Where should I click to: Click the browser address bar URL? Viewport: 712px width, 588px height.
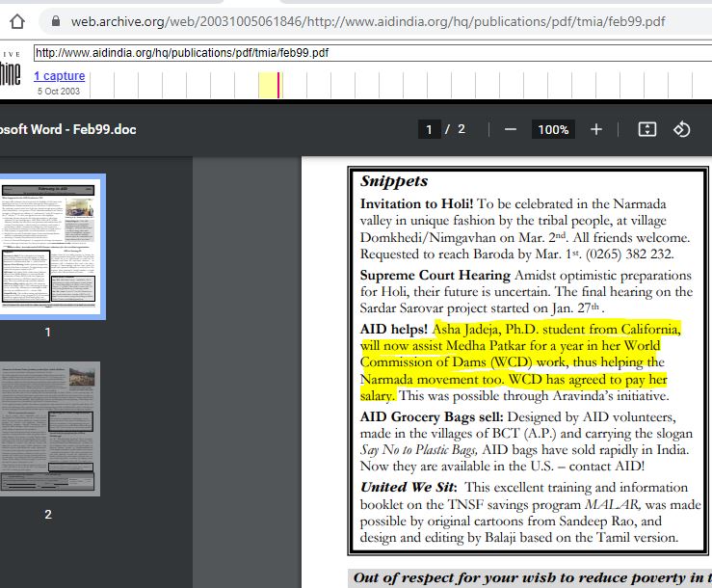368,21
